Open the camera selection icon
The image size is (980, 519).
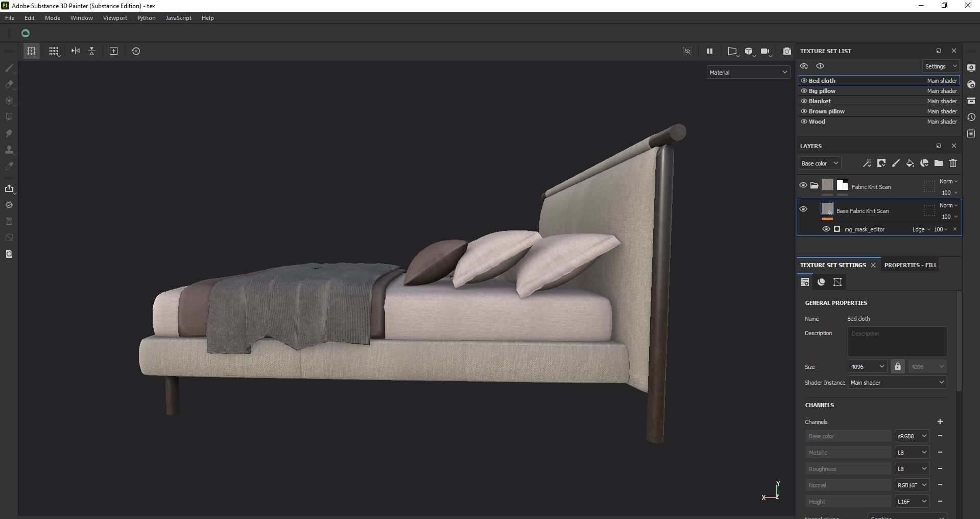[x=765, y=51]
